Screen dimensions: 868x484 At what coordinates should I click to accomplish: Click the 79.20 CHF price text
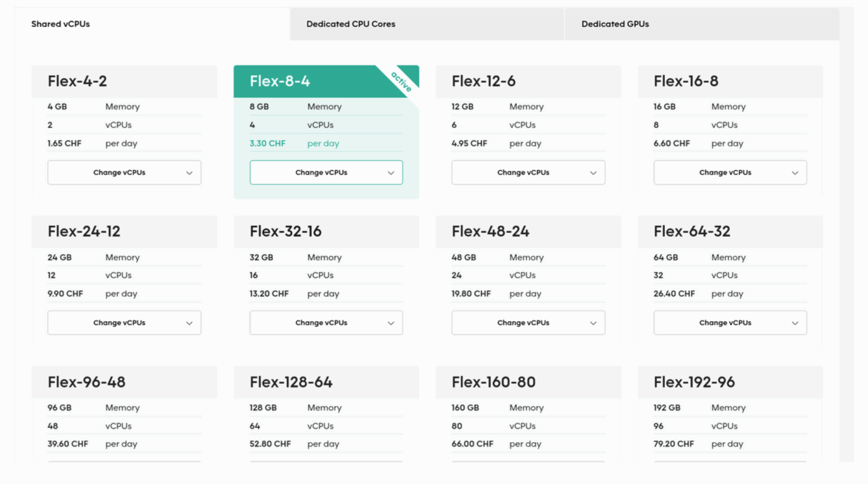[x=674, y=444]
